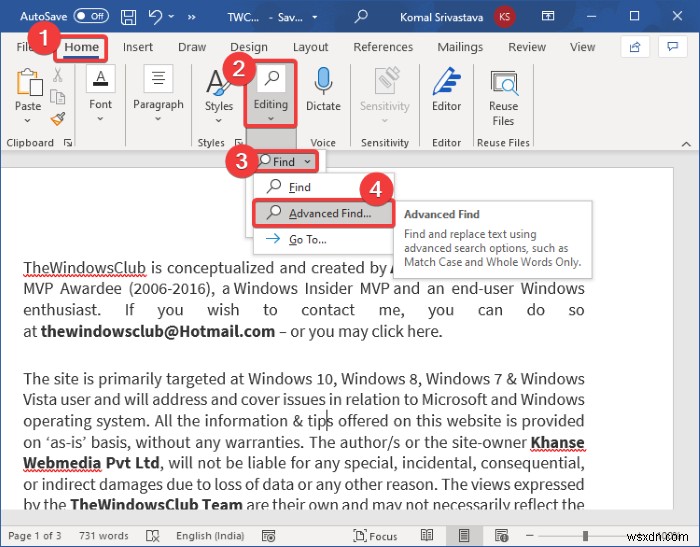Open the Design tab
Screen dimensions: 700x547
point(249,47)
